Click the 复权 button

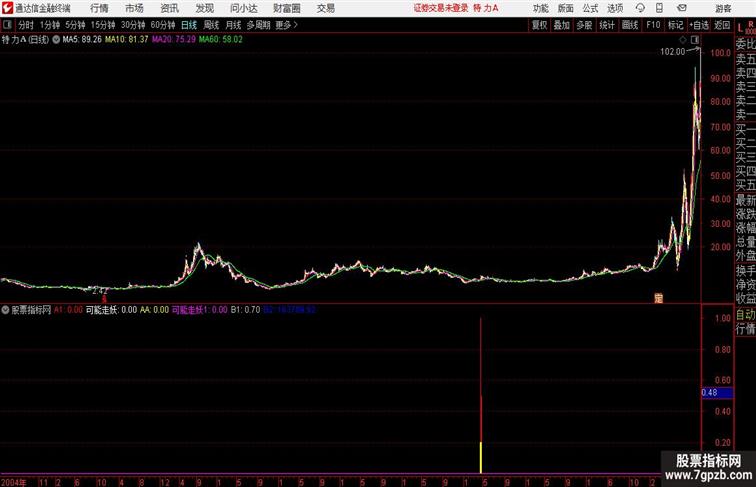(x=539, y=25)
